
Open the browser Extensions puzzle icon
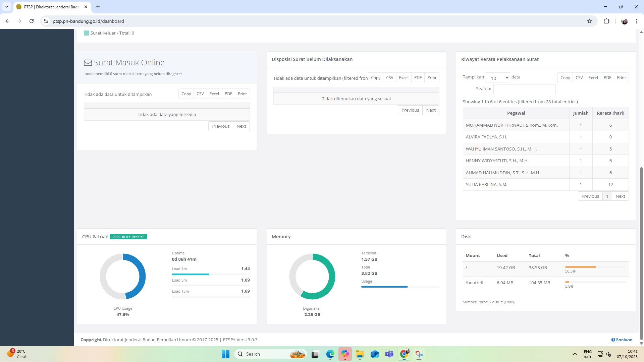click(606, 21)
